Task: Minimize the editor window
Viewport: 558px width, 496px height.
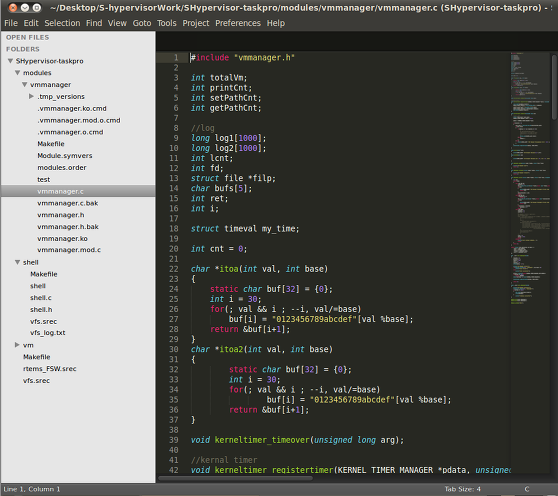Action: coord(25,7)
